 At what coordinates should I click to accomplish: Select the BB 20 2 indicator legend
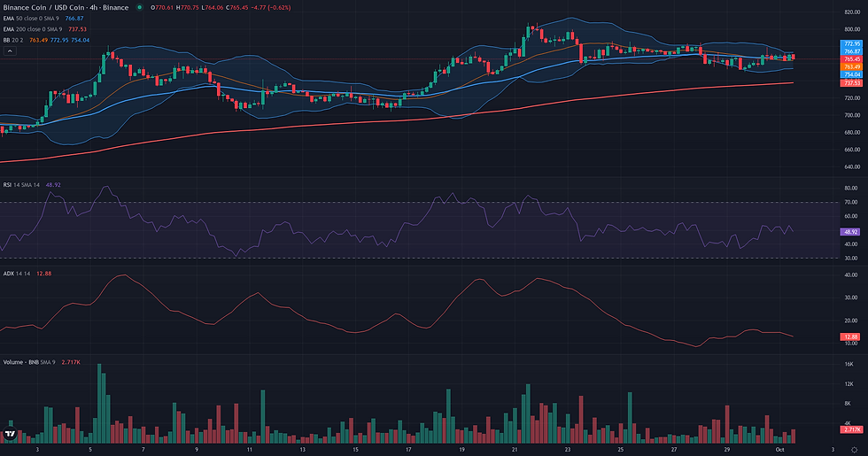coord(46,40)
